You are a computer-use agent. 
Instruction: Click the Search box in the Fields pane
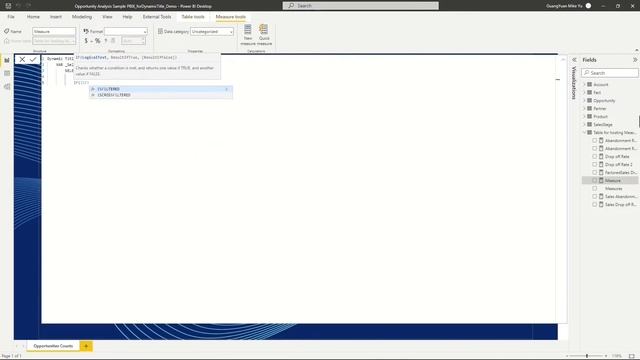(610, 73)
